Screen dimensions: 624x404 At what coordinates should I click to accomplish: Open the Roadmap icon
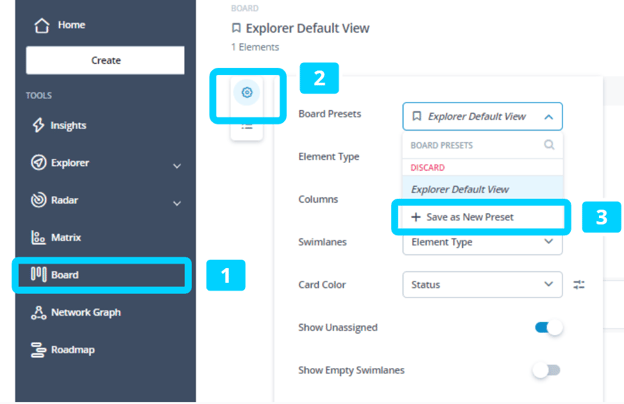(x=39, y=350)
